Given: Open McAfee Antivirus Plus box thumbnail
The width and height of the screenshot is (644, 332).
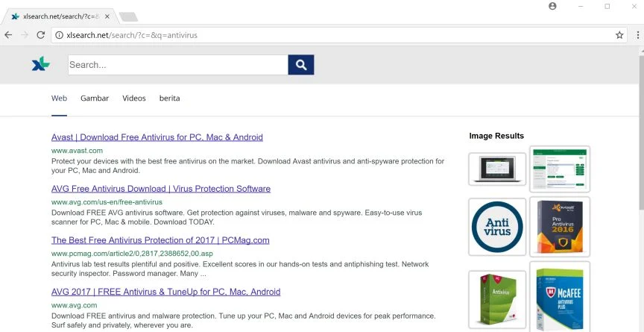Looking at the screenshot, I should [560, 296].
